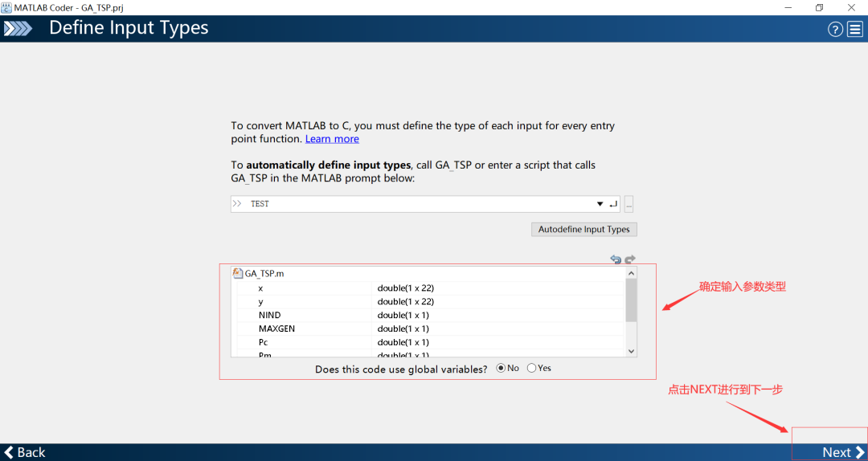Screen dimensions: 868x461
Task: Click the GA_TSP.m function file icon
Action: click(238, 273)
